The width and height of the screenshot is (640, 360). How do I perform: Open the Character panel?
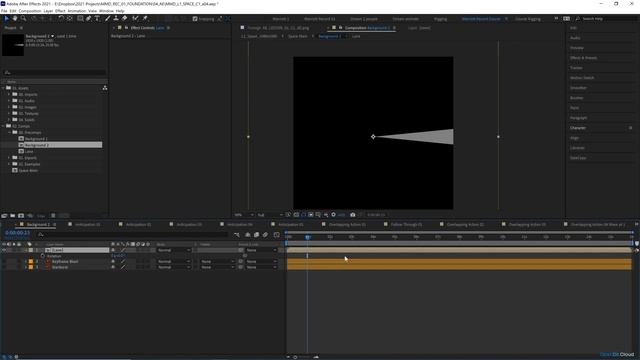click(578, 128)
